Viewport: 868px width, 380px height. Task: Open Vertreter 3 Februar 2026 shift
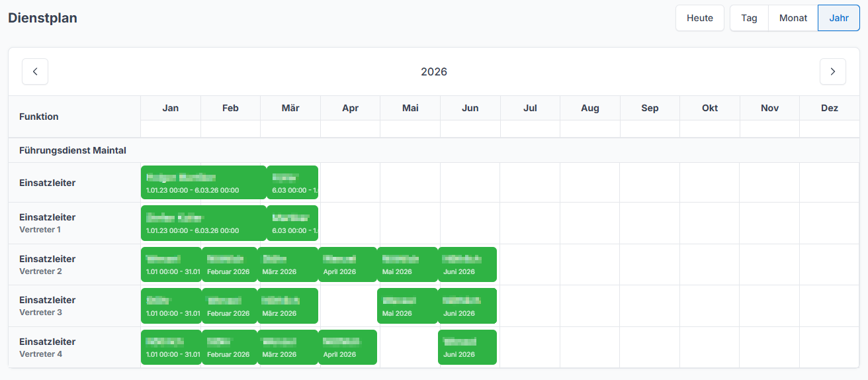click(x=230, y=306)
